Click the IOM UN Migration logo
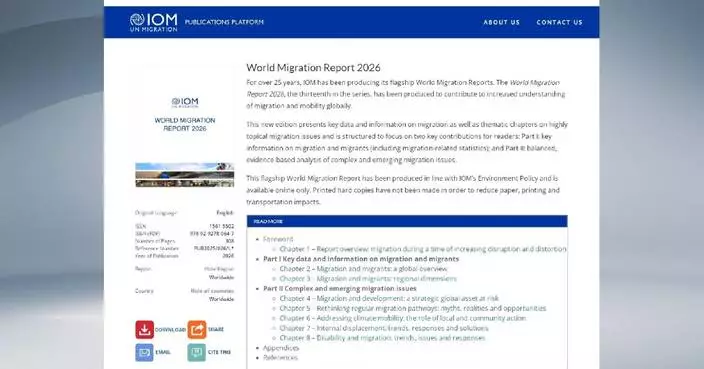This screenshot has width=704, height=369. [x=154, y=22]
